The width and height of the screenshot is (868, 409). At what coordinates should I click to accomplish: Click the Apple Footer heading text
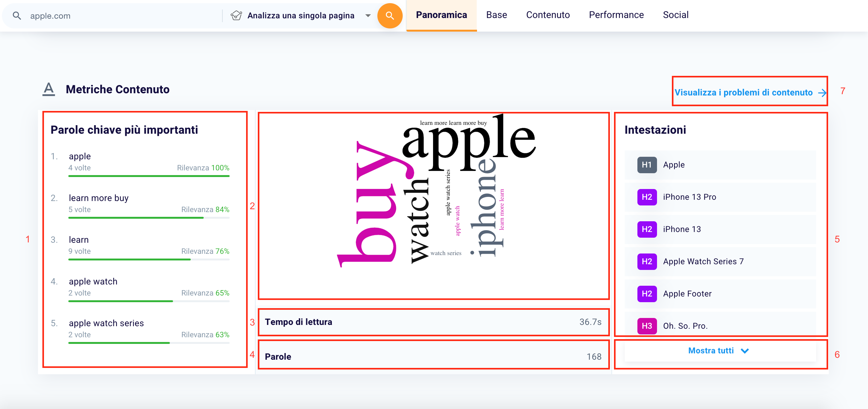687,294
